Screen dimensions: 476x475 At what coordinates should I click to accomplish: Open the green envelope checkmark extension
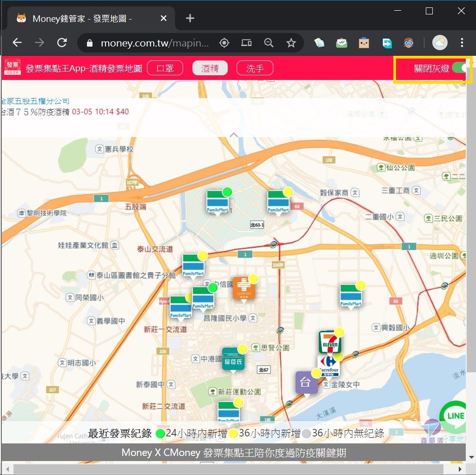342,43
